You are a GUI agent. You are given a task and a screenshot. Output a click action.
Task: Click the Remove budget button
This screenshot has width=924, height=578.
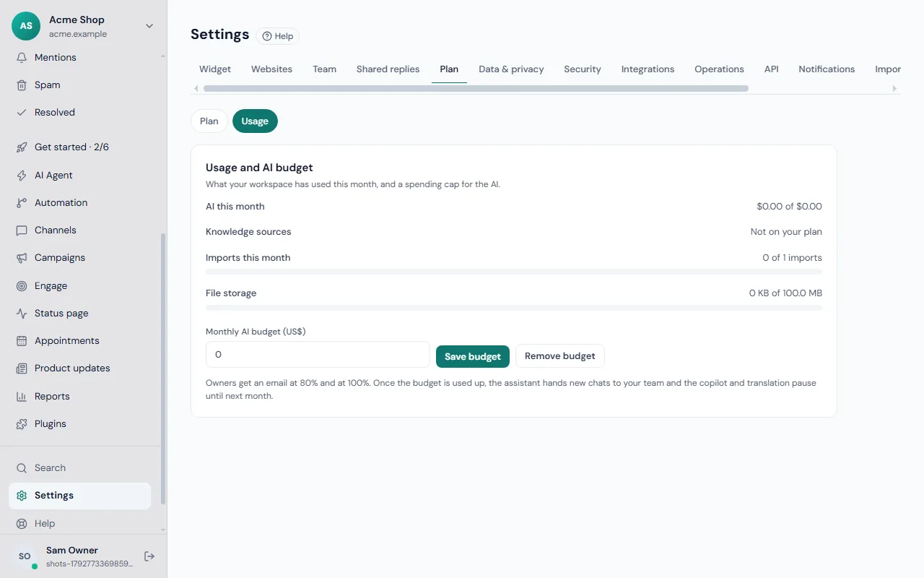560,356
